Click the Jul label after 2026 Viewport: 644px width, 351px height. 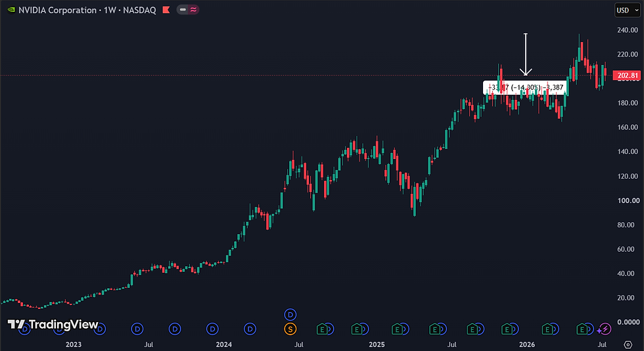(x=602, y=344)
